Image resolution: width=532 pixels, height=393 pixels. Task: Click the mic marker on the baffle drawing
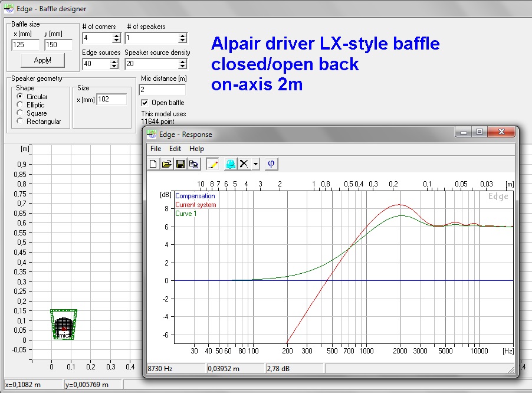pyautogui.click(x=64, y=335)
